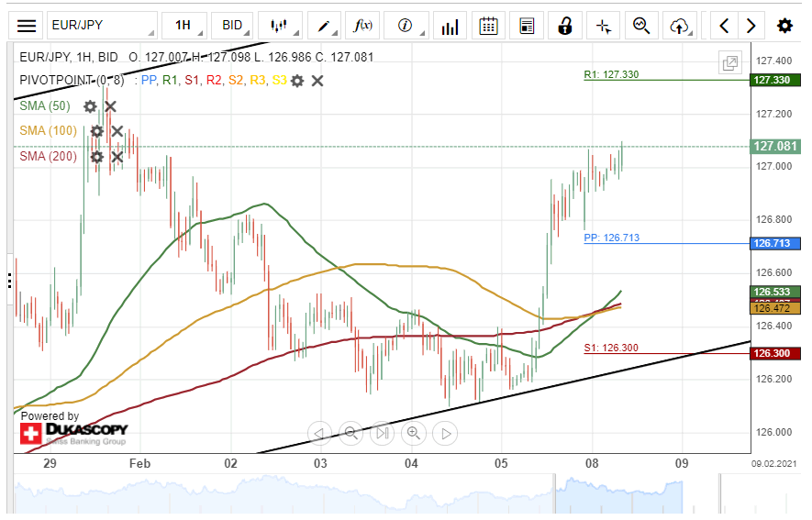
Task: Remove the SMA (50) indicator
Action: [x=110, y=106]
